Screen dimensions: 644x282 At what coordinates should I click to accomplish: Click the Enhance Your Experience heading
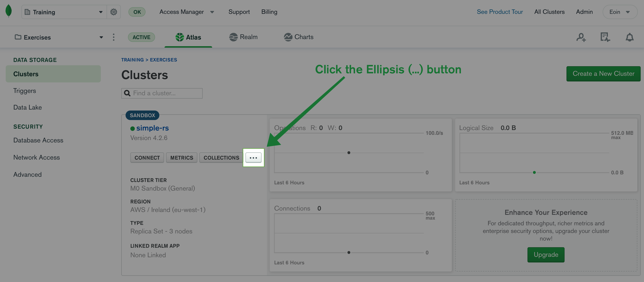546,212
